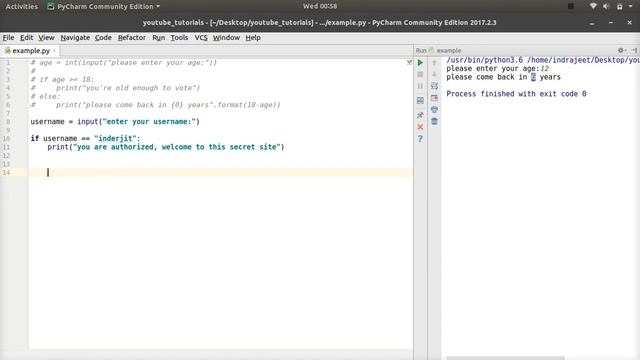Open the Tools menu
This screenshot has width=640, height=360.
(179, 38)
